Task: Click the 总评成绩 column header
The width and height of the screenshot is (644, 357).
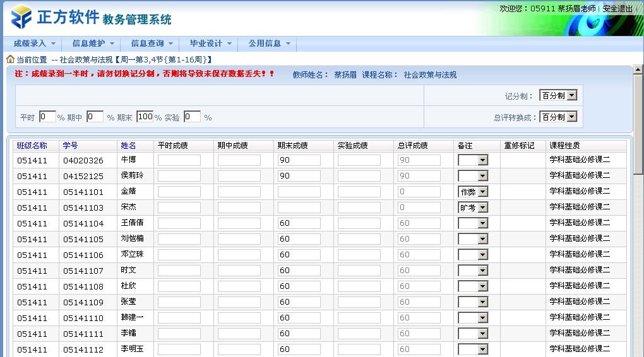Action: pos(412,145)
